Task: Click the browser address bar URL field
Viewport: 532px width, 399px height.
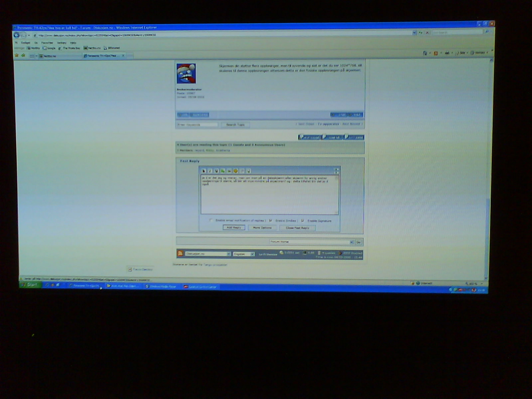Action: click(x=223, y=34)
